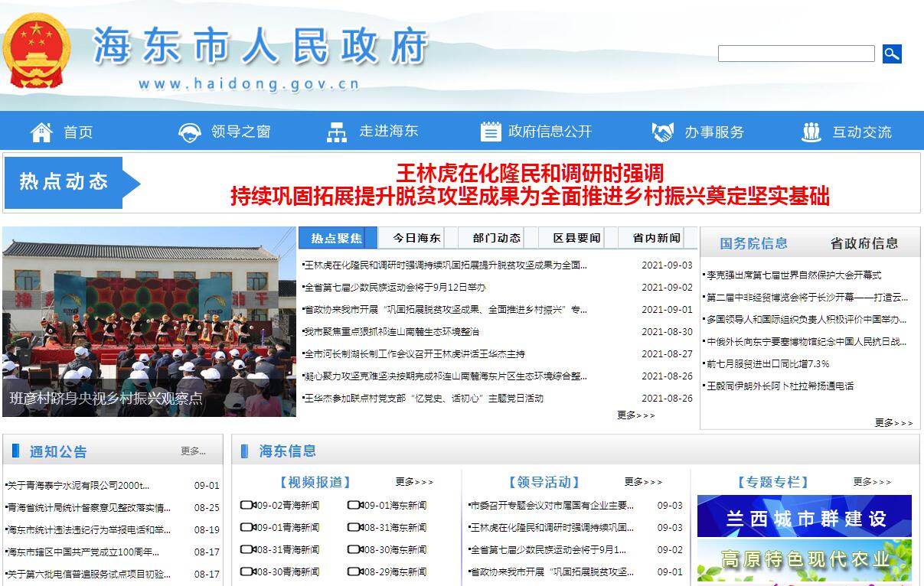Image resolution: width=924 pixels, height=586 pixels.
Task: Expand 更多 in 通知公告 section
Action: click(x=193, y=451)
